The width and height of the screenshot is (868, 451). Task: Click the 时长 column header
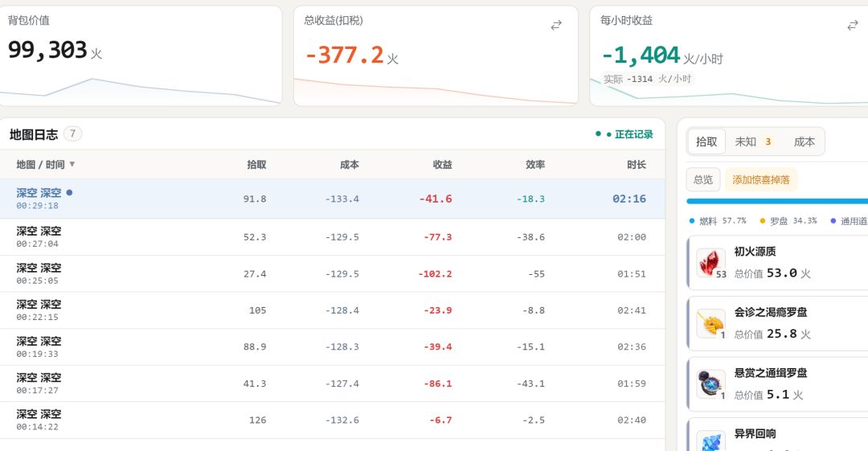click(636, 165)
